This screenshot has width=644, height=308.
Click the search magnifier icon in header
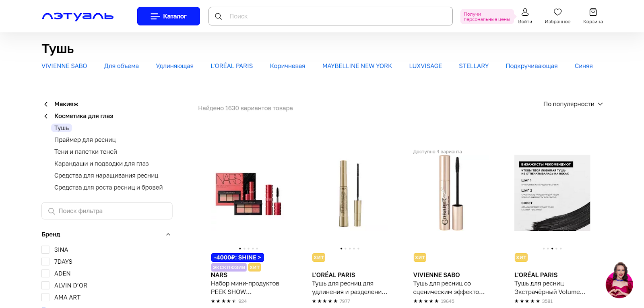219,16
